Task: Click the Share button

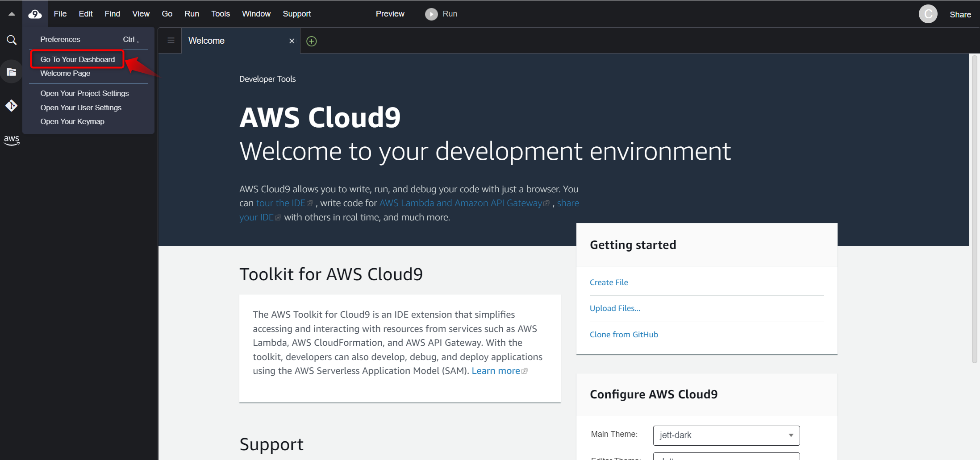Action: 960,15
